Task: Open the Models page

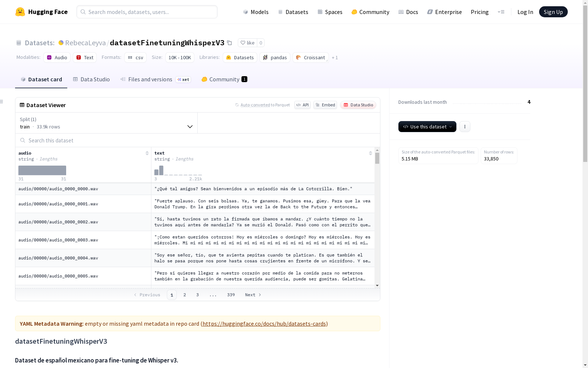Action: point(256,12)
